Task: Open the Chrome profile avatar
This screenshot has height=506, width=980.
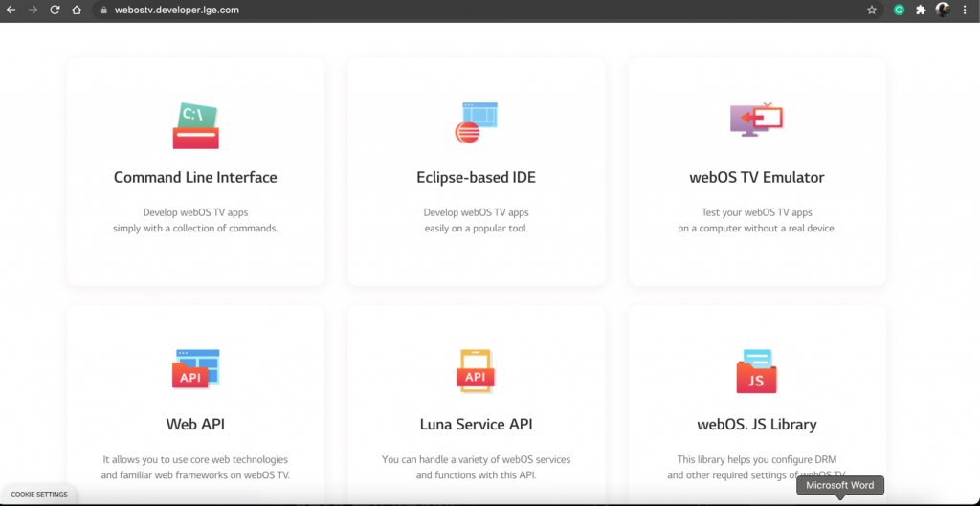Action: pyautogui.click(x=943, y=10)
